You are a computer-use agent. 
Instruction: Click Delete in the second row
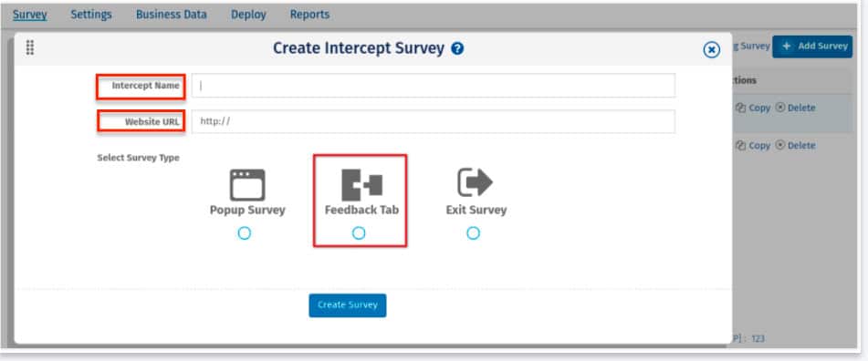click(x=796, y=145)
